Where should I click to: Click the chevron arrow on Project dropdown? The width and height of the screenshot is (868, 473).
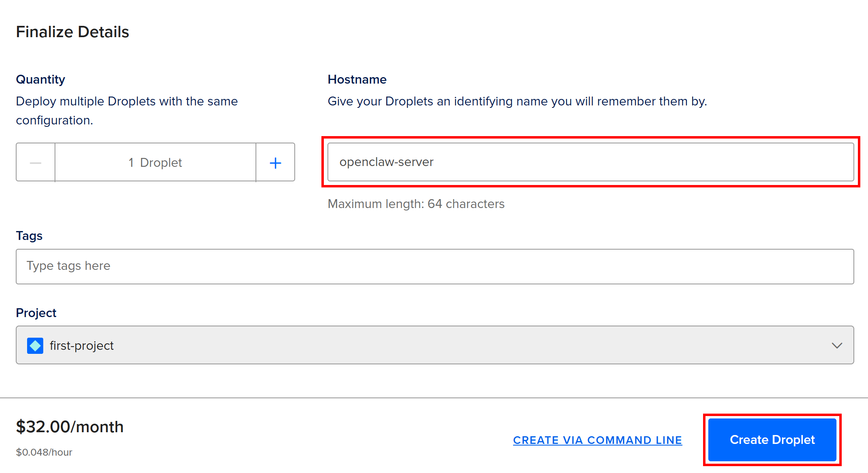[836, 346]
